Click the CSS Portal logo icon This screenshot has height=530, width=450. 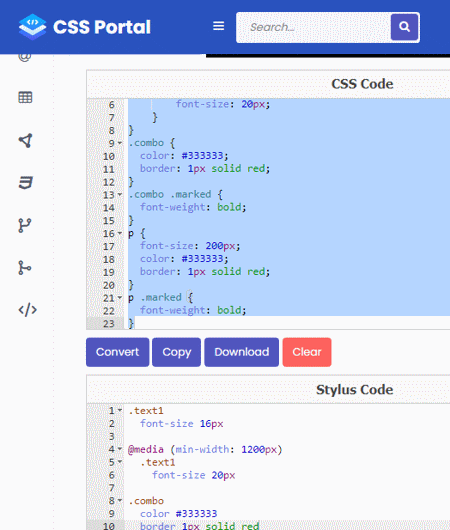click(32, 27)
